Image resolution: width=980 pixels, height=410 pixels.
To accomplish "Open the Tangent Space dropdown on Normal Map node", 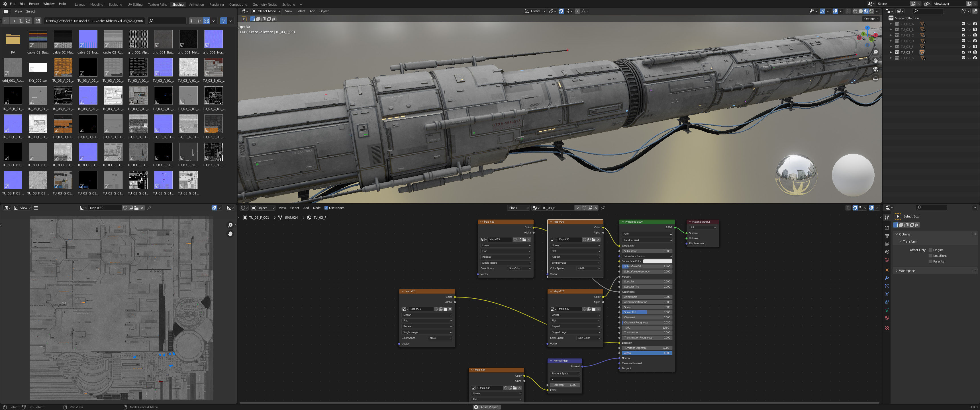I will point(565,374).
